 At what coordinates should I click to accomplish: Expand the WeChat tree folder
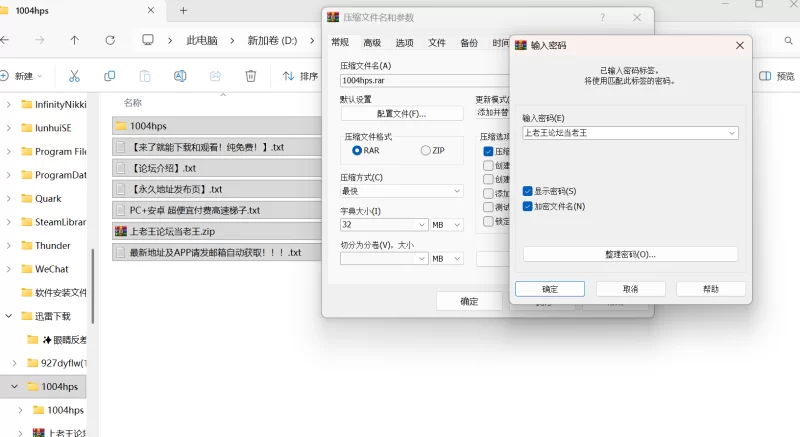click(x=9, y=269)
